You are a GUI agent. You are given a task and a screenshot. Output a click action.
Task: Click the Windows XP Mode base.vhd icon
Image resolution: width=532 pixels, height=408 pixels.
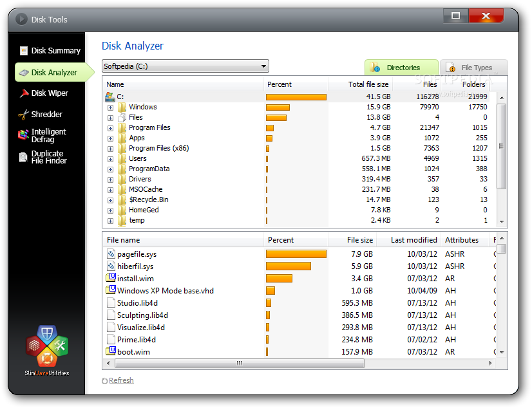pos(111,290)
